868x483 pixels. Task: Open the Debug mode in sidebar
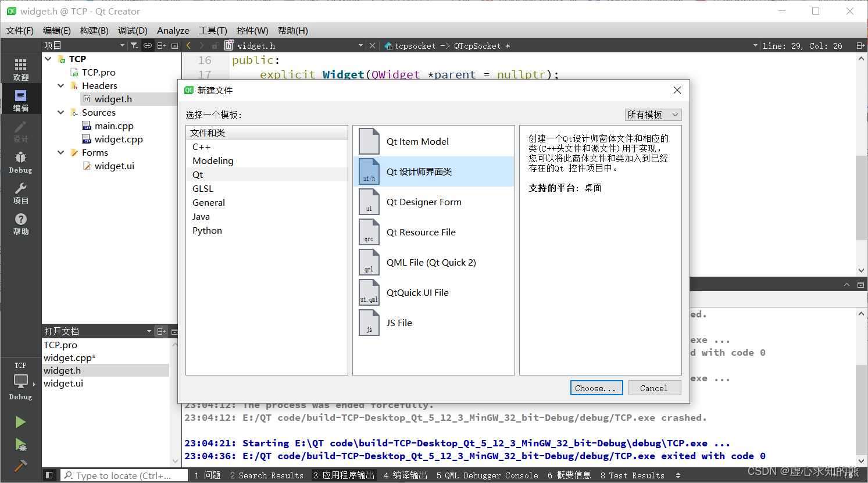(x=20, y=162)
